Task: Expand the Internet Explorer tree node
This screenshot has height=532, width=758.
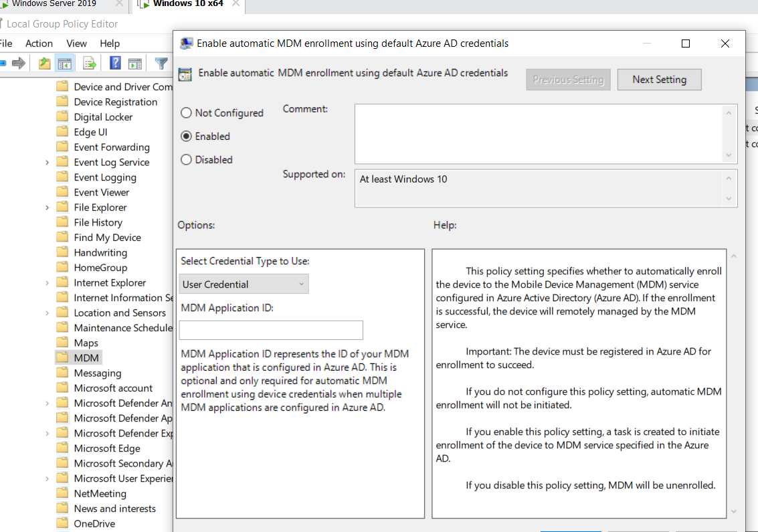Action: coord(46,282)
